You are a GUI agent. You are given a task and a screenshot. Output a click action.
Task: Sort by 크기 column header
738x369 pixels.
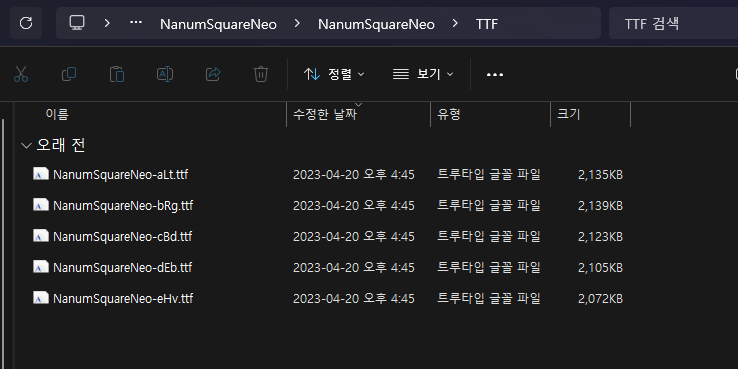590,114
